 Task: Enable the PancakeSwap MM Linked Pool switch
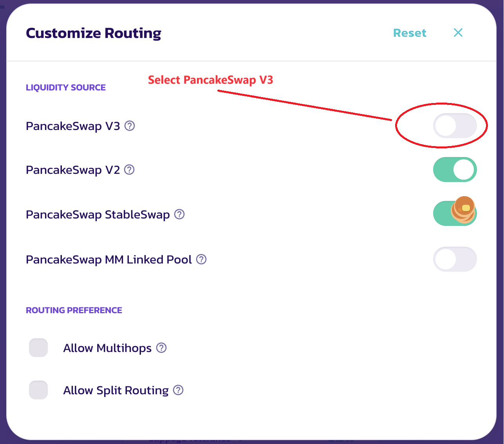pyautogui.click(x=455, y=259)
